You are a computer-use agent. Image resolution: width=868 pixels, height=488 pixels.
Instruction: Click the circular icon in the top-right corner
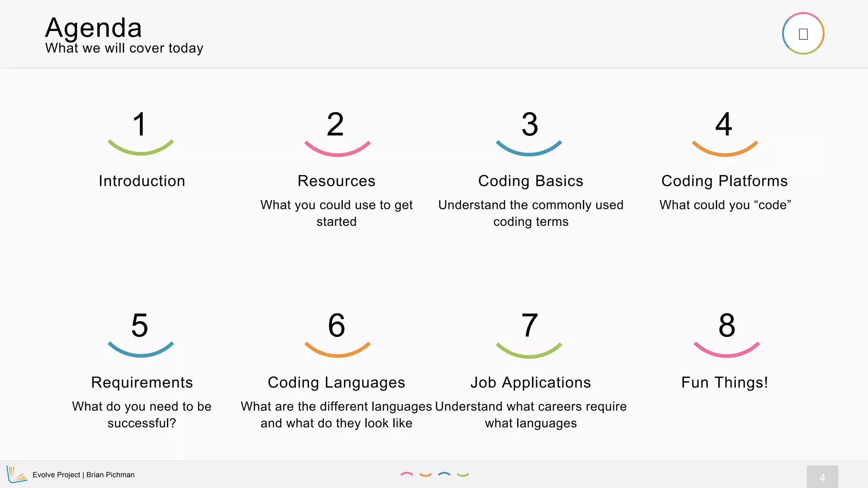[803, 33]
